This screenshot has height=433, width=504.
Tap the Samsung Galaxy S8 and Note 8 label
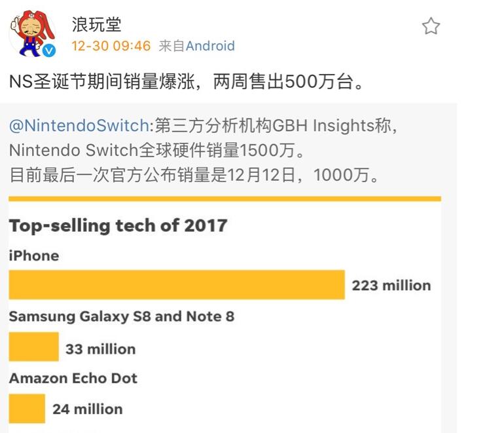click(x=122, y=316)
